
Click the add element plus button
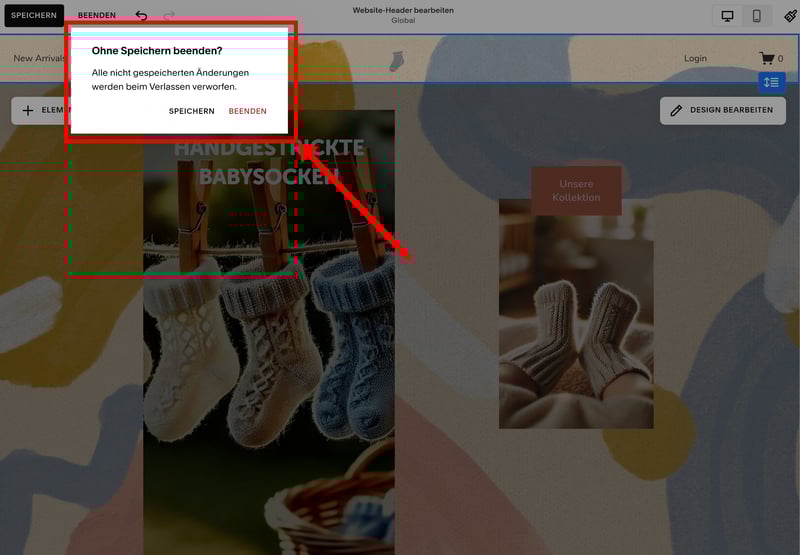coord(42,110)
